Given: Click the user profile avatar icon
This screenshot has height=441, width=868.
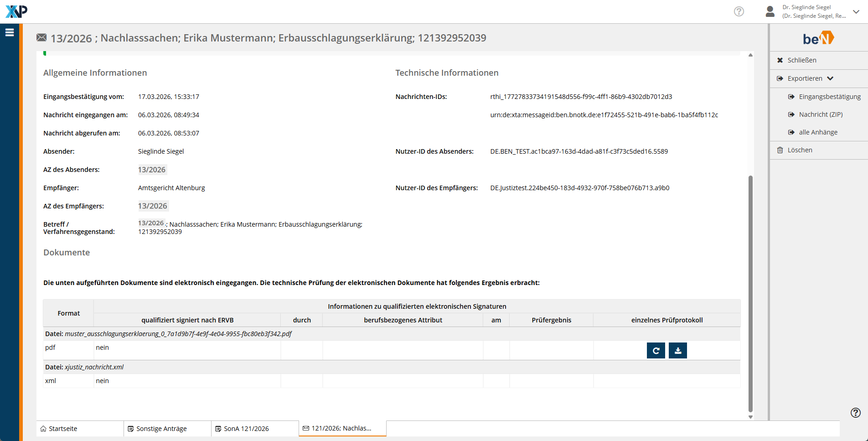Looking at the screenshot, I should coord(770,11).
